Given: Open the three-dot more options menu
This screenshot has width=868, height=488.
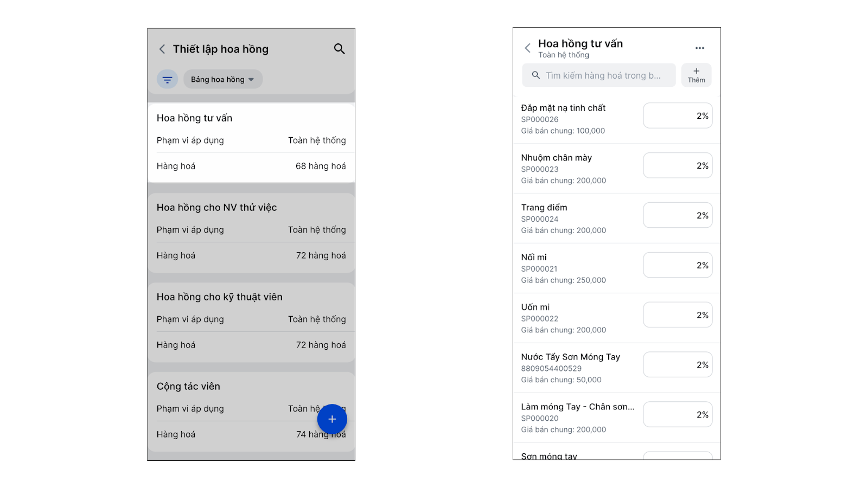Looking at the screenshot, I should click(x=700, y=48).
